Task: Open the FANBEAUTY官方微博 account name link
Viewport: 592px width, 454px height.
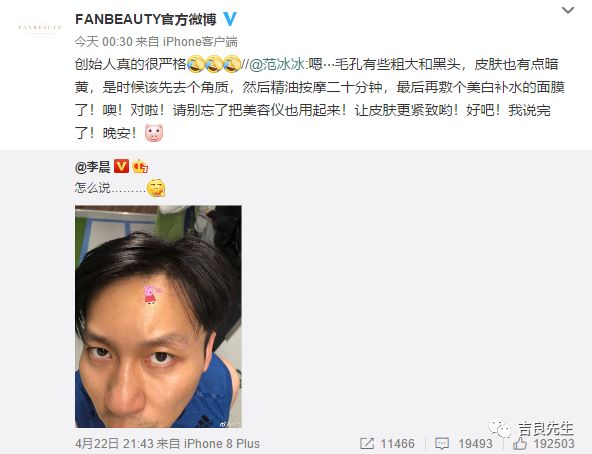Action: [x=146, y=19]
